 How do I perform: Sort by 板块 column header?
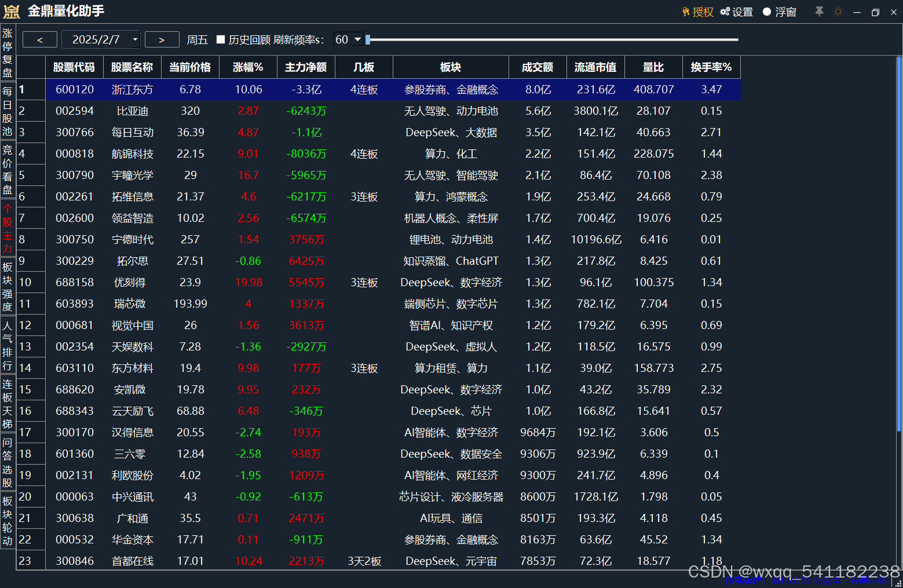[451, 67]
